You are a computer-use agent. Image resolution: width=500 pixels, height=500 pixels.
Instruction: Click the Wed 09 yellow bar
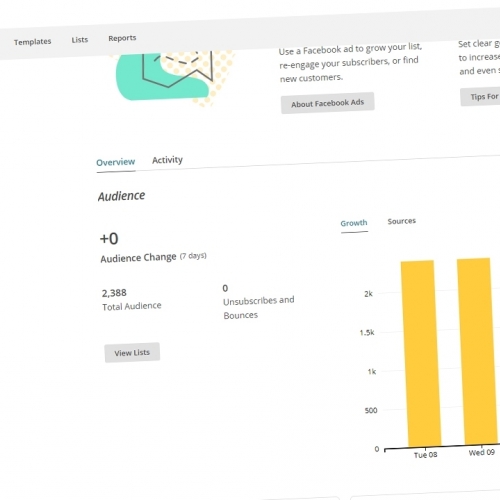(477, 351)
